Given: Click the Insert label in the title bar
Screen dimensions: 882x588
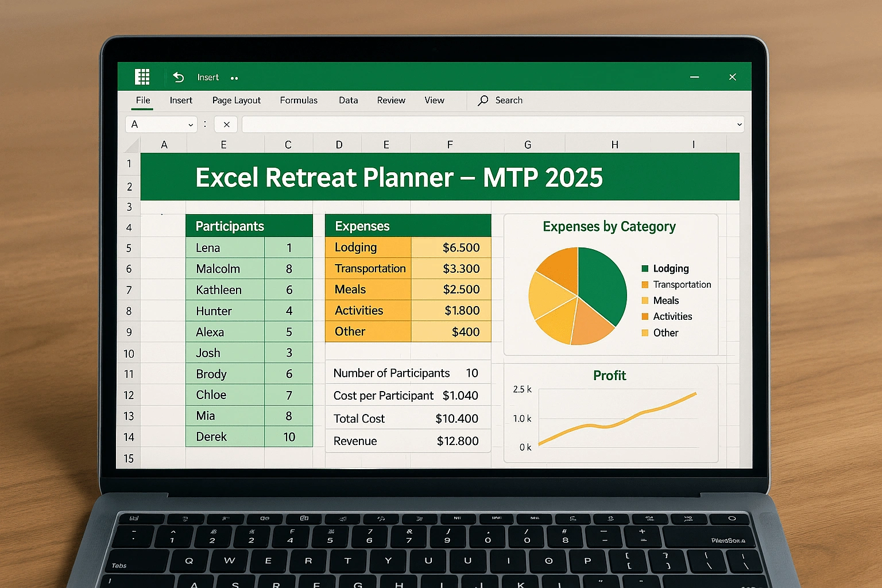Looking at the screenshot, I should (x=208, y=78).
